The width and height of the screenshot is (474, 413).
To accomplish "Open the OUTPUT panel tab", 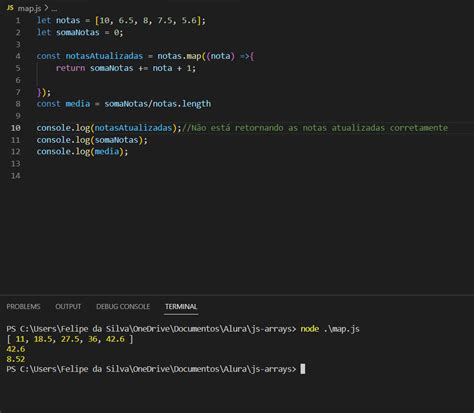I will coord(68,306).
